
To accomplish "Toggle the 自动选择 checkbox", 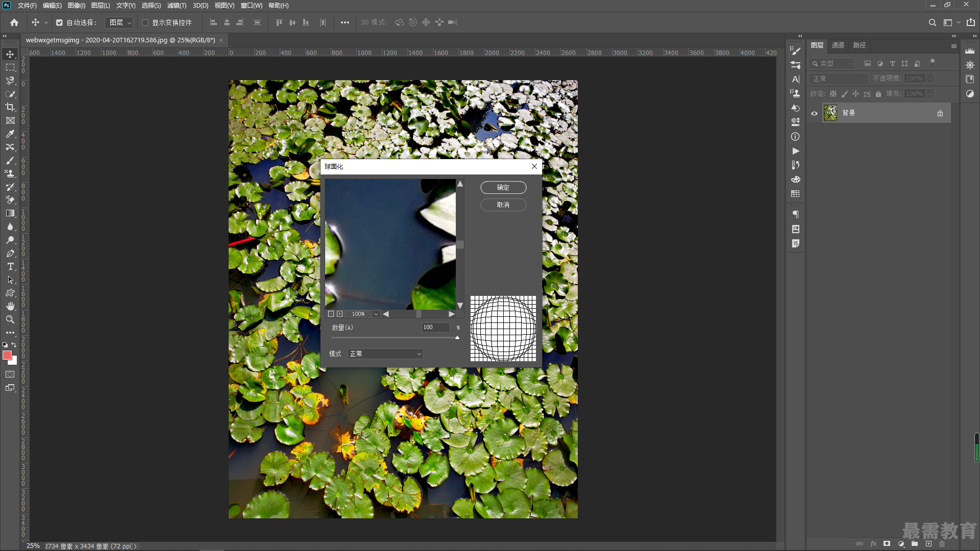I will tap(59, 22).
